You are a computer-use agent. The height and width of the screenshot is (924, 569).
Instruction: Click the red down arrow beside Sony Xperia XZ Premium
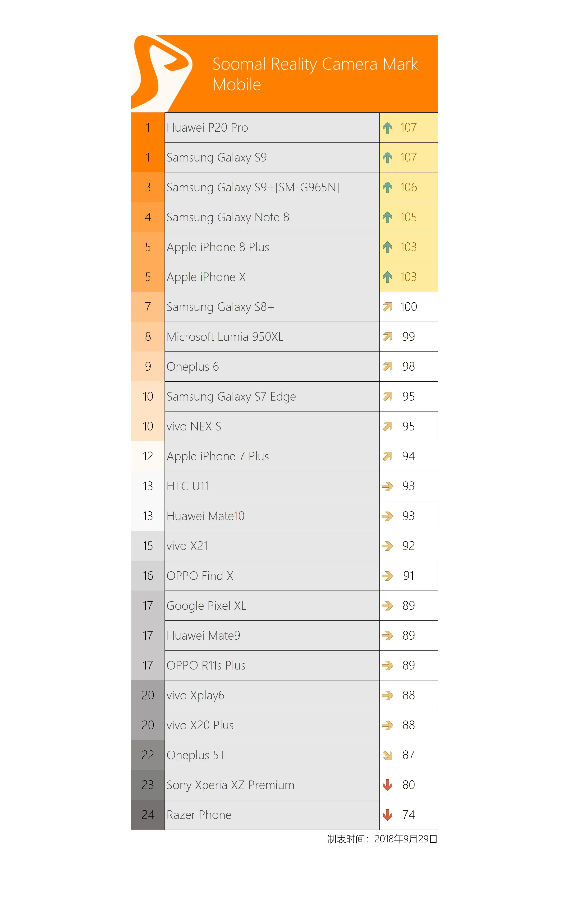(x=387, y=785)
